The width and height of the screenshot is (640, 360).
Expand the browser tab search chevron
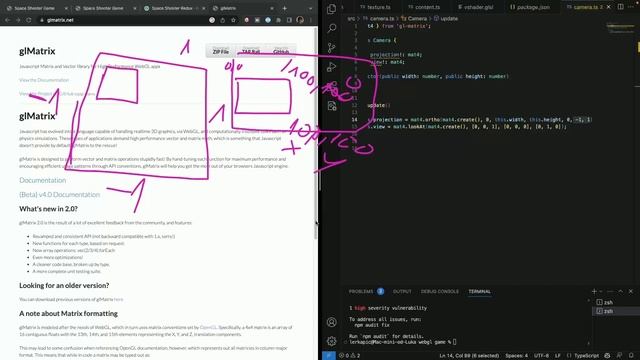[x=311, y=8]
